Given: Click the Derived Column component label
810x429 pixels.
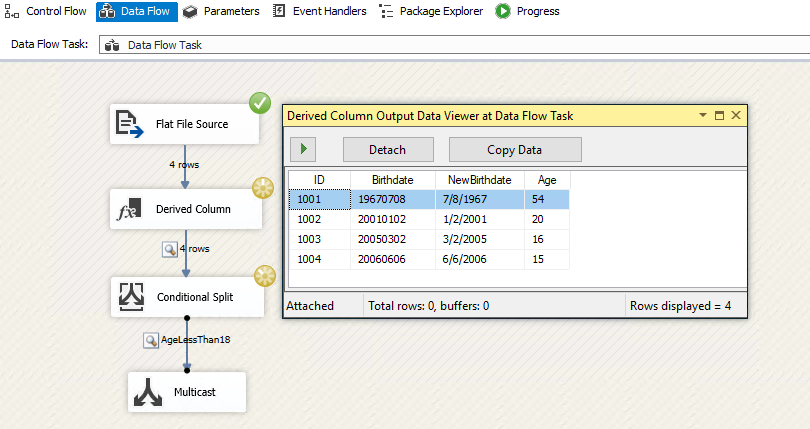Looking at the screenshot, I should pos(193,209).
